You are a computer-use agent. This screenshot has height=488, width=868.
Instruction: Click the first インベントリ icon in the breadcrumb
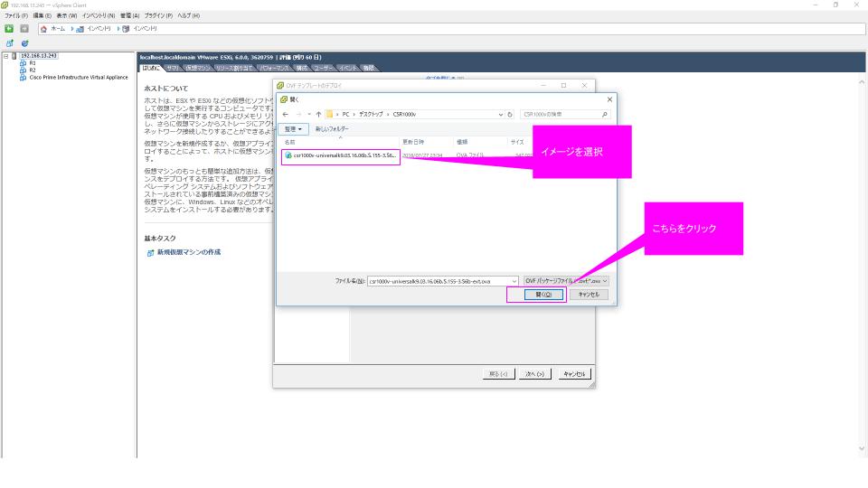80,29
